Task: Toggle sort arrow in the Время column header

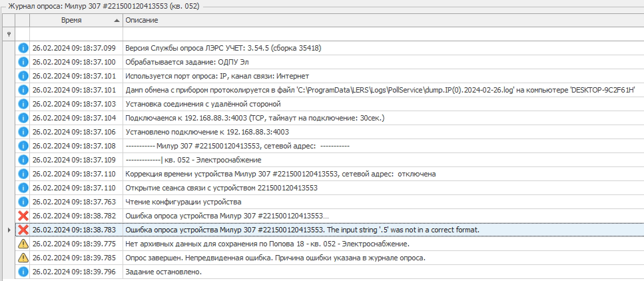Action: (x=117, y=21)
